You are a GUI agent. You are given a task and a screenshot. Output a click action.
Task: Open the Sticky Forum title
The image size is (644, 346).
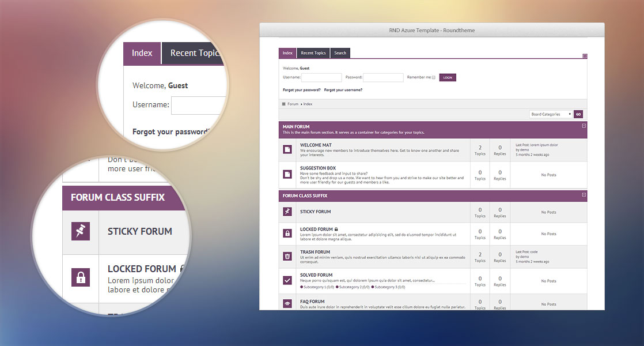[x=316, y=212]
